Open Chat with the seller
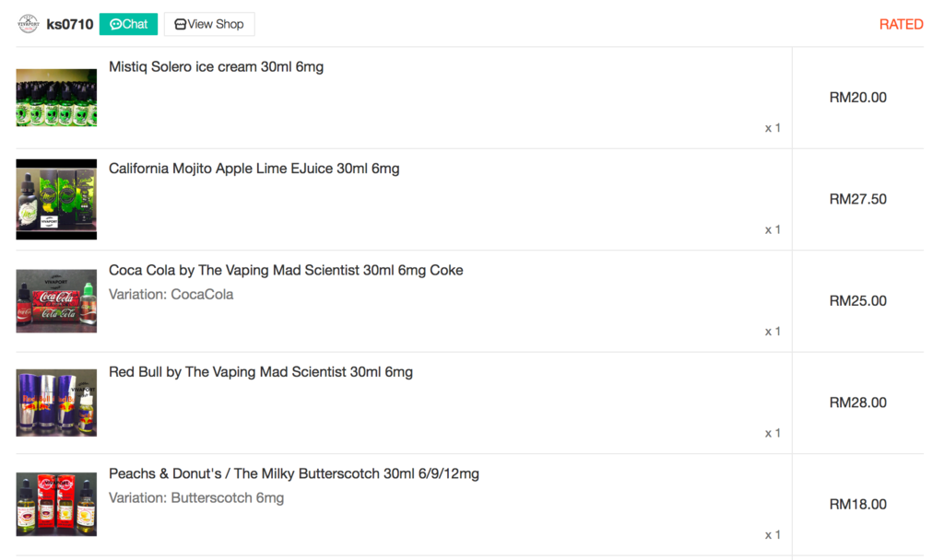 [x=128, y=24]
